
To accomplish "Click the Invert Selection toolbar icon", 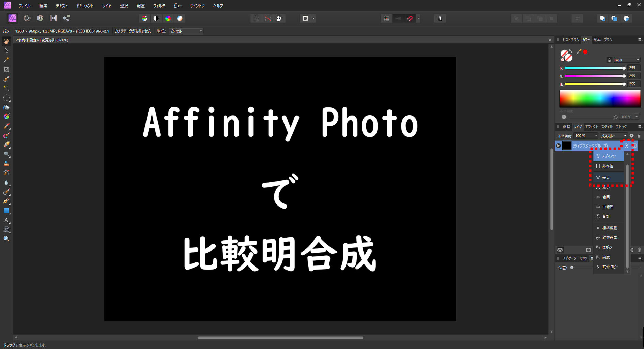I will coord(280,18).
